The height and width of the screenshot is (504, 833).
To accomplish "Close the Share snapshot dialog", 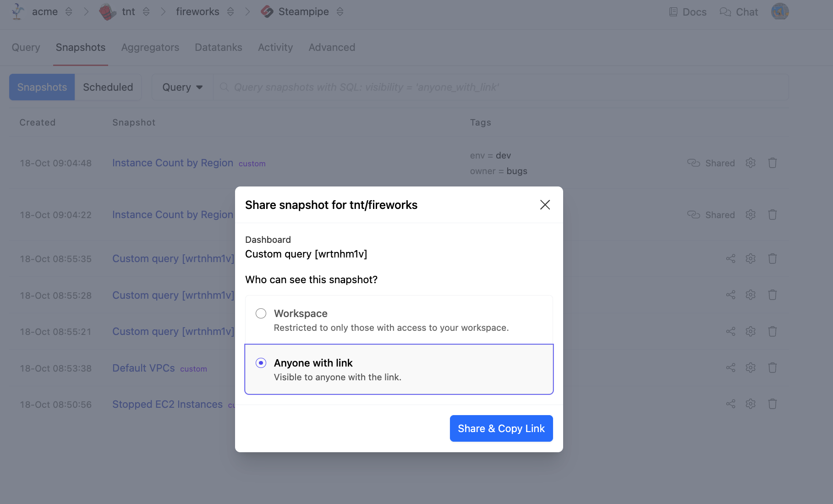I will tap(545, 205).
